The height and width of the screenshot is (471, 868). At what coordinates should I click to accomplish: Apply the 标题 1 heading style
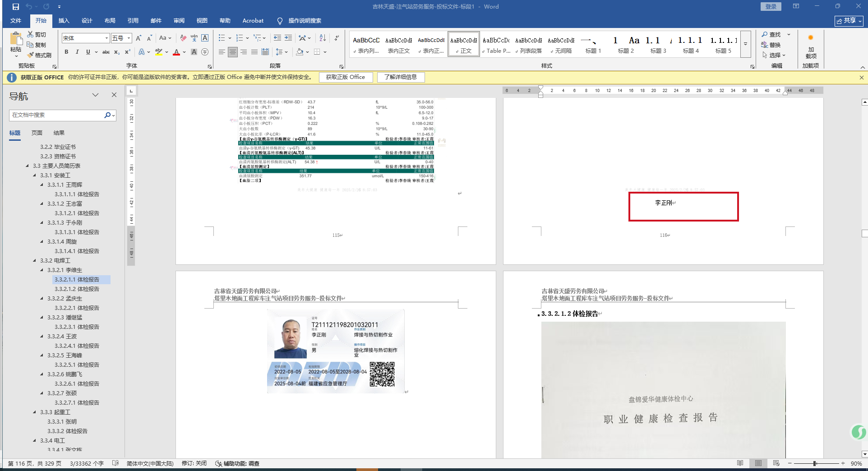coord(593,44)
